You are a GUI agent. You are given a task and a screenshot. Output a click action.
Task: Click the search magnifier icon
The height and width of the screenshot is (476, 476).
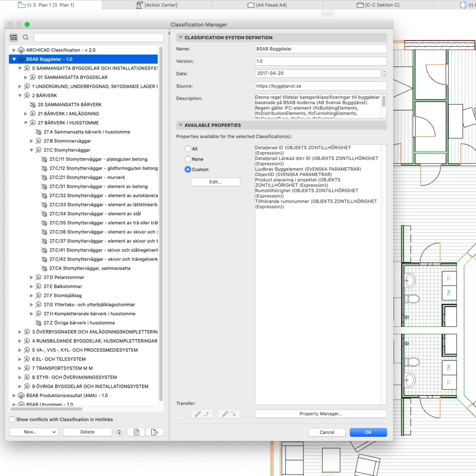(26, 37)
